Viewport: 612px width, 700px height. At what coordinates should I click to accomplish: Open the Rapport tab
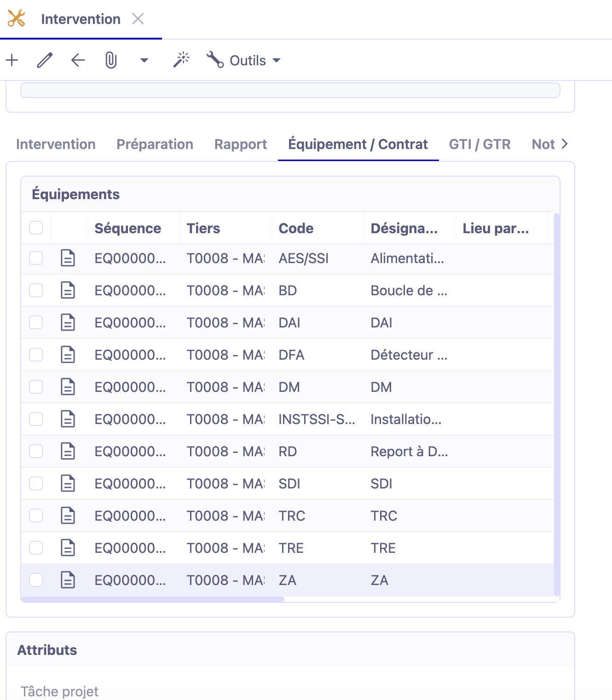pyautogui.click(x=241, y=144)
